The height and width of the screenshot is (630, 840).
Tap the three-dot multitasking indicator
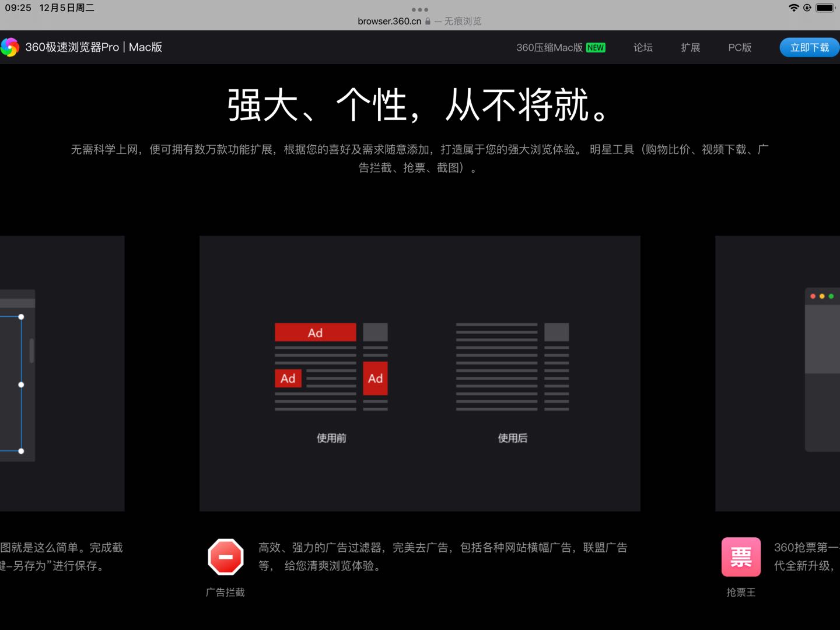(419, 9)
